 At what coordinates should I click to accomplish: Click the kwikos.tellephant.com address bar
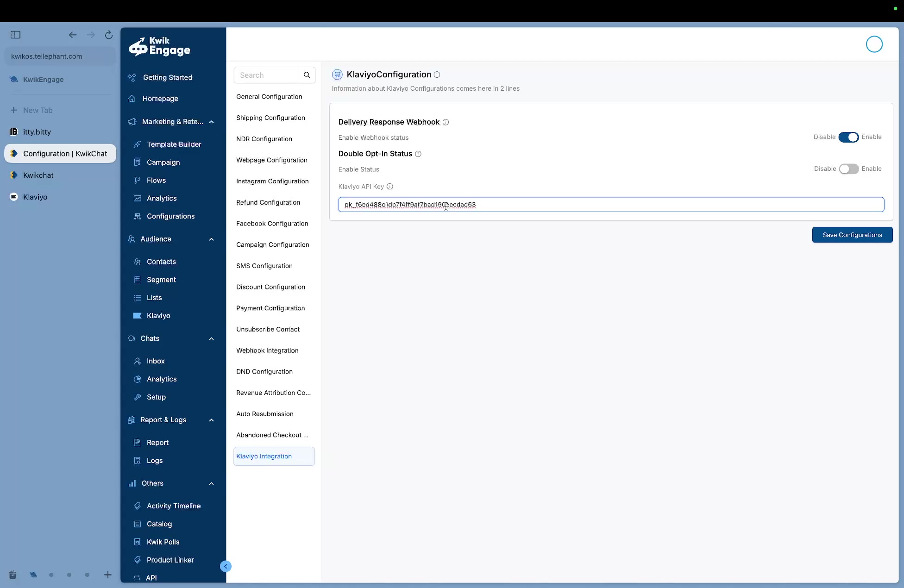click(60, 56)
